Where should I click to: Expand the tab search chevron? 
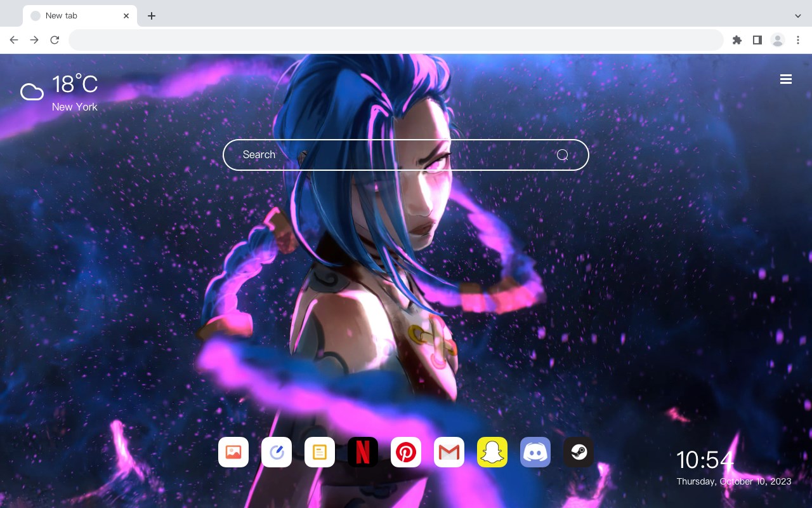coord(798,16)
